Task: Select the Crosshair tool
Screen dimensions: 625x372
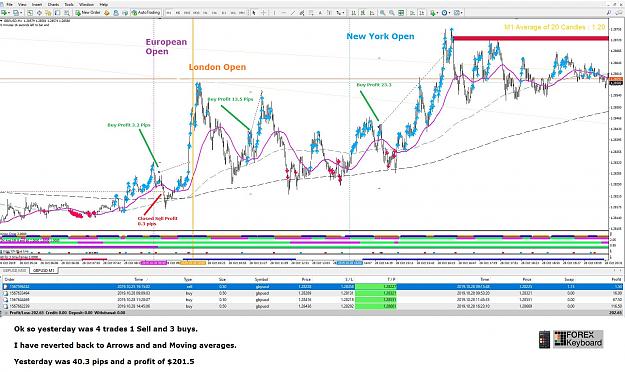Action: point(263,13)
